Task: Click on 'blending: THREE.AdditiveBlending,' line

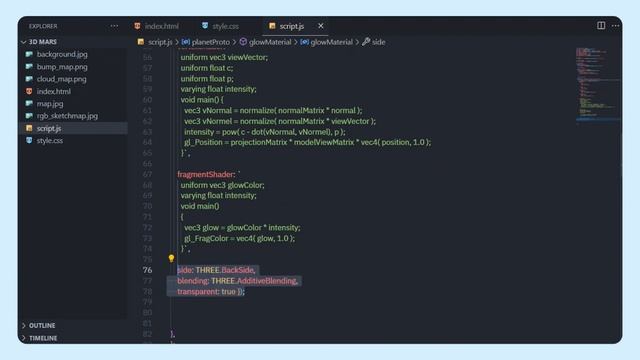Action: click(x=238, y=281)
